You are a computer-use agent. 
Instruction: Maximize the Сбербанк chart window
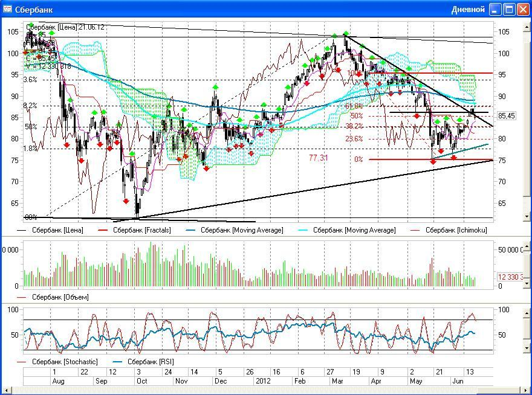[x=509, y=9]
